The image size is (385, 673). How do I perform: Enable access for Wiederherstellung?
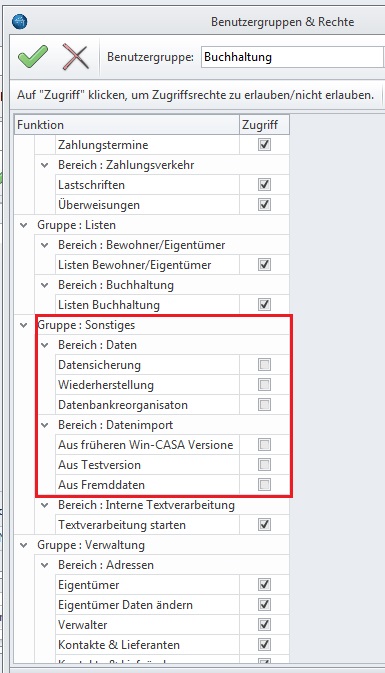tap(264, 385)
